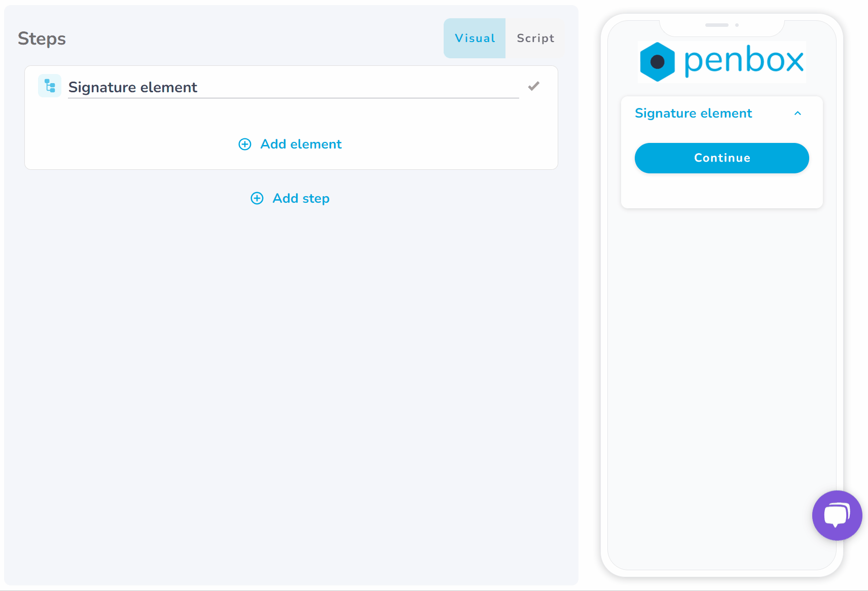Click the penbox hexagon logo icon

click(x=657, y=62)
